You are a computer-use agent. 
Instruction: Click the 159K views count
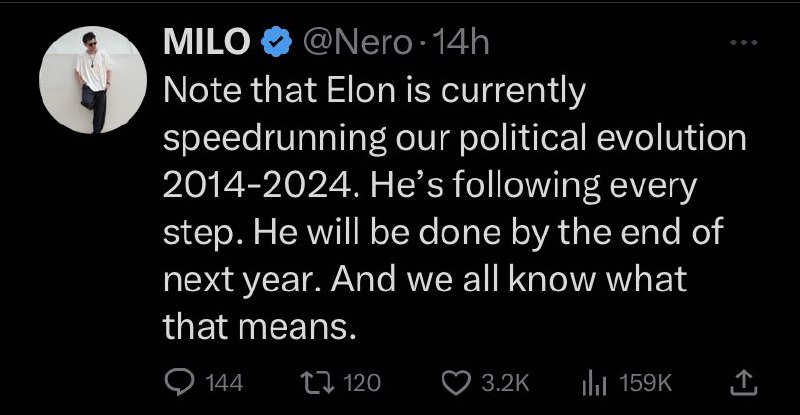pos(645,383)
